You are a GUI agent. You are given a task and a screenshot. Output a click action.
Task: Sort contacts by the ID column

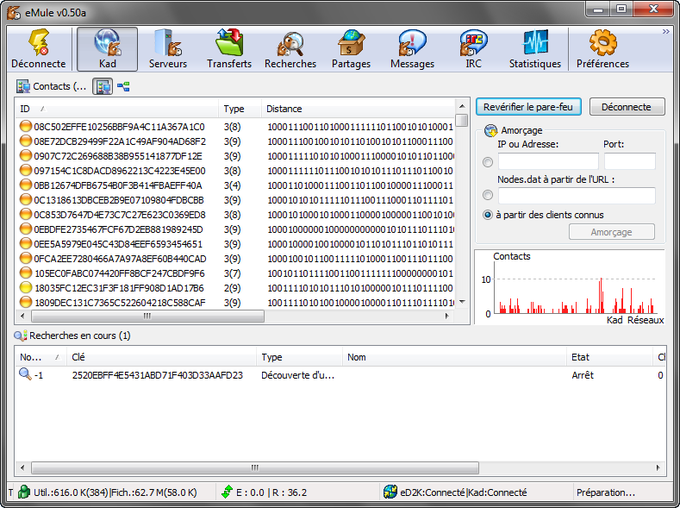point(117,108)
